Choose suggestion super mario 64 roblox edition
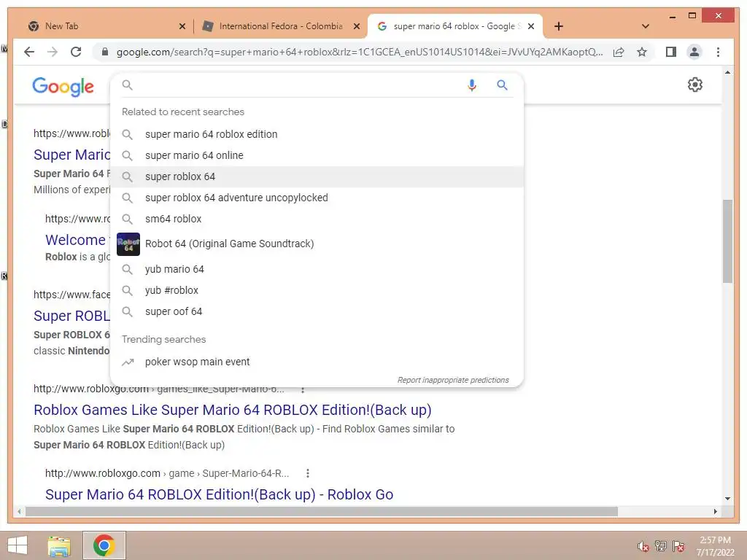This screenshot has height=560, width=747. (x=317, y=134)
